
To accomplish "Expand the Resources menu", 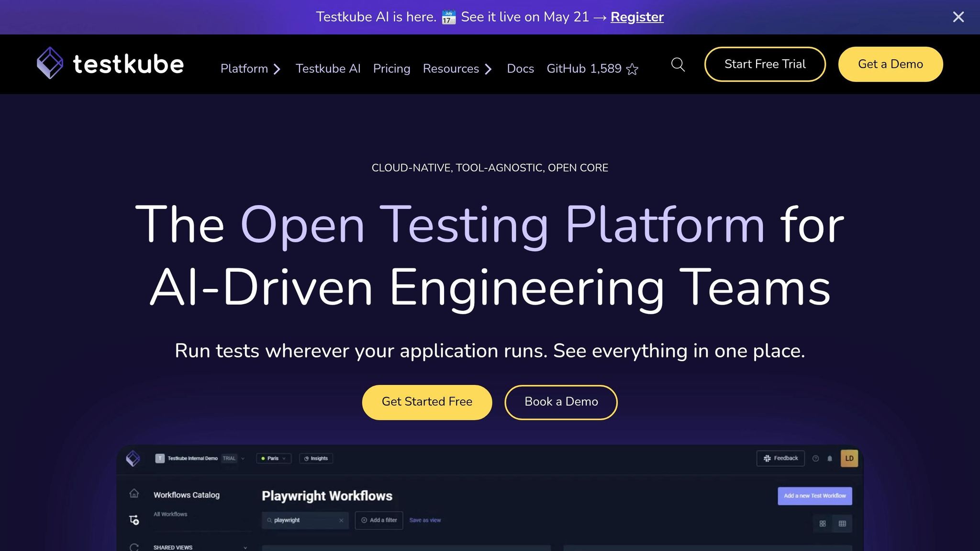I will pyautogui.click(x=457, y=69).
